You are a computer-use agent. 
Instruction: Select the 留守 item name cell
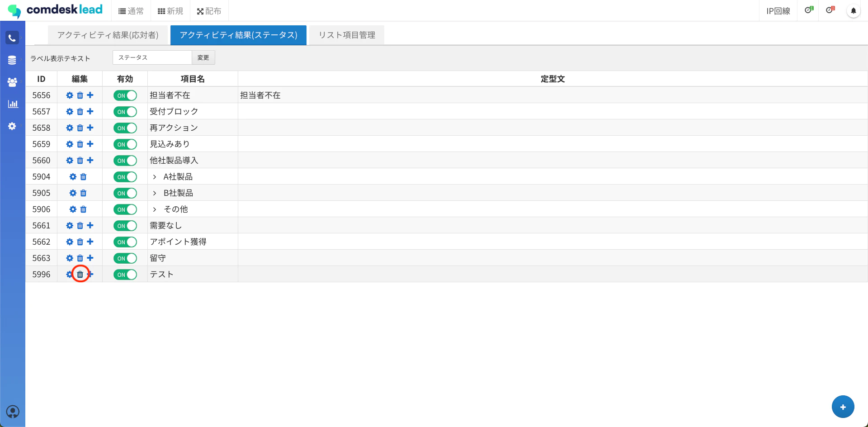click(193, 258)
